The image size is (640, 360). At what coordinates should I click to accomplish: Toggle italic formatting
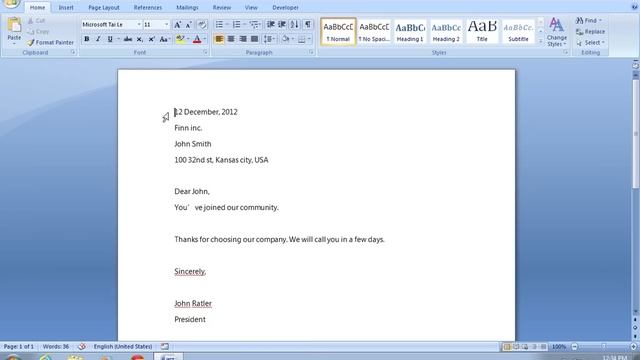pos(98,39)
